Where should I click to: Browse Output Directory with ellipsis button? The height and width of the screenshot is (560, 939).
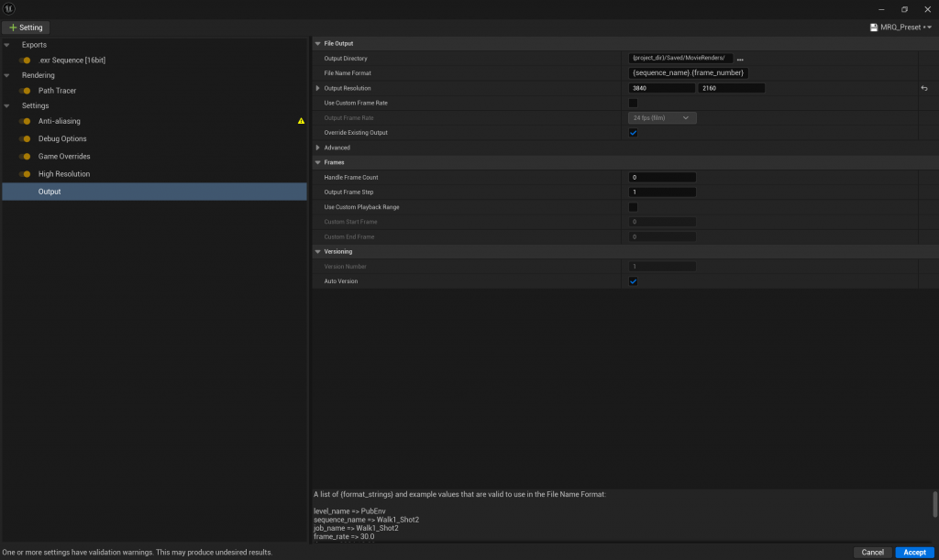(x=740, y=59)
